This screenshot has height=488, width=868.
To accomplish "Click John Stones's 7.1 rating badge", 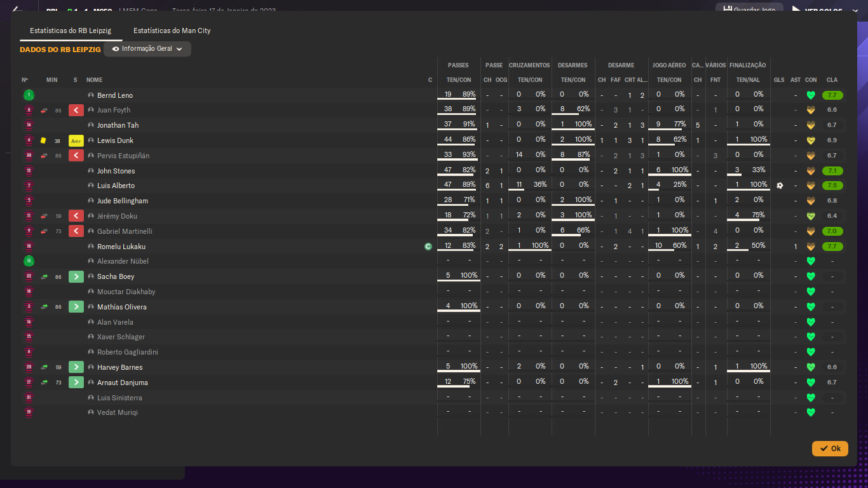I will (832, 171).
